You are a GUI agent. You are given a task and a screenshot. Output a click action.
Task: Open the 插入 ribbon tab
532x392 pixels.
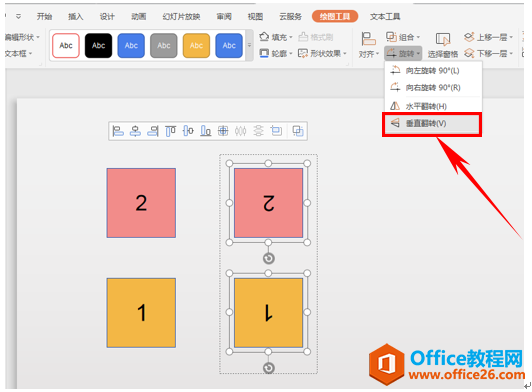(75, 16)
